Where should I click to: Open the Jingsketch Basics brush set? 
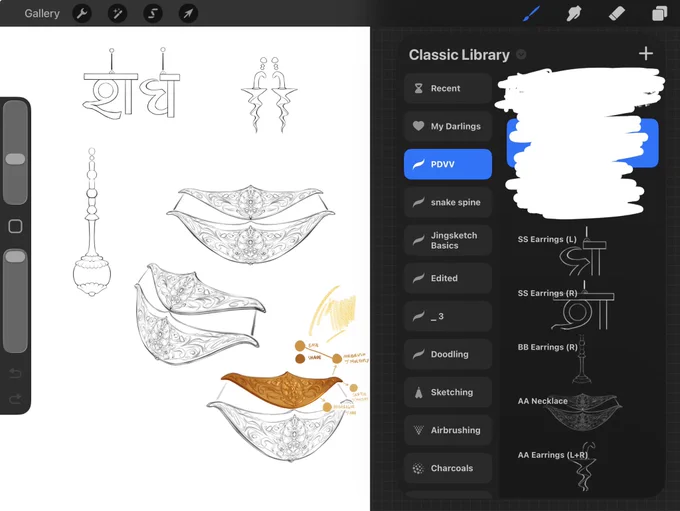(448, 240)
